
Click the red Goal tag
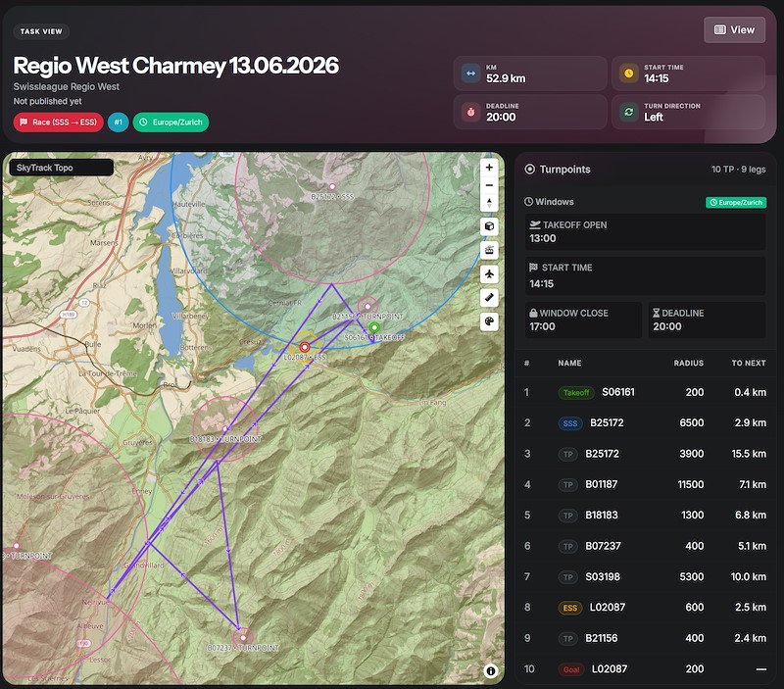tap(571, 669)
